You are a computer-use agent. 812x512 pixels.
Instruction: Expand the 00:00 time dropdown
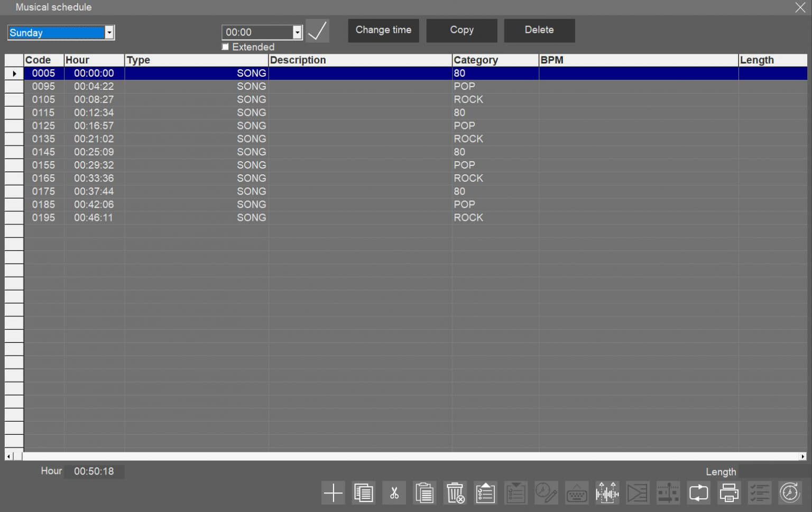297,32
